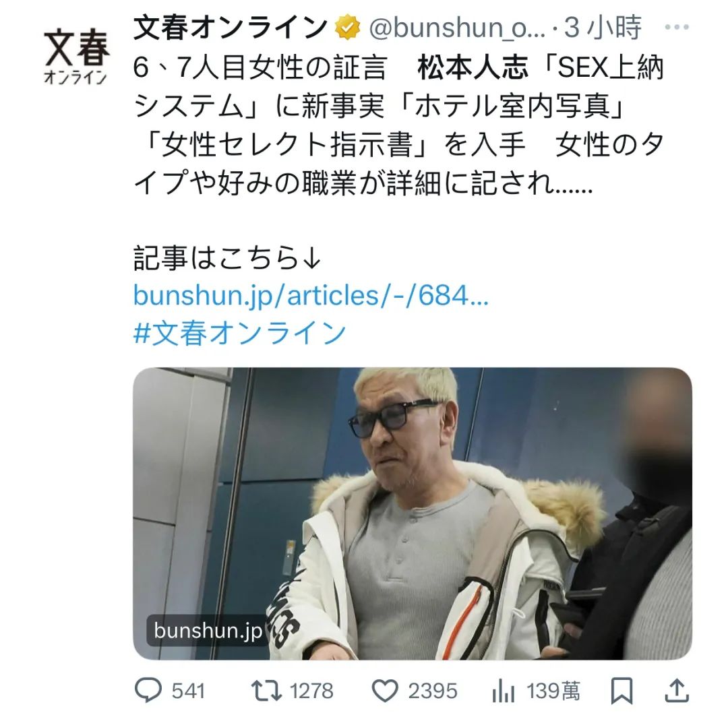
Task: Open the reply comment icon
Action: [148, 689]
